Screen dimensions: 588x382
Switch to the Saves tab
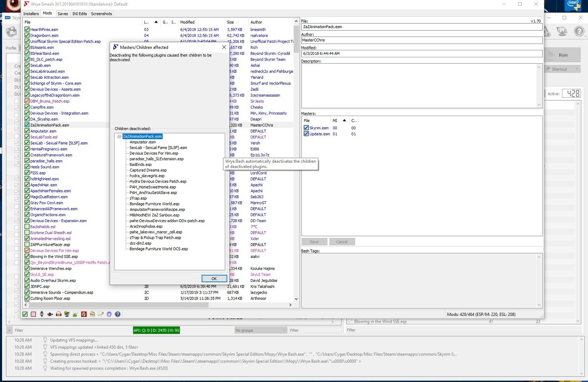coord(63,13)
